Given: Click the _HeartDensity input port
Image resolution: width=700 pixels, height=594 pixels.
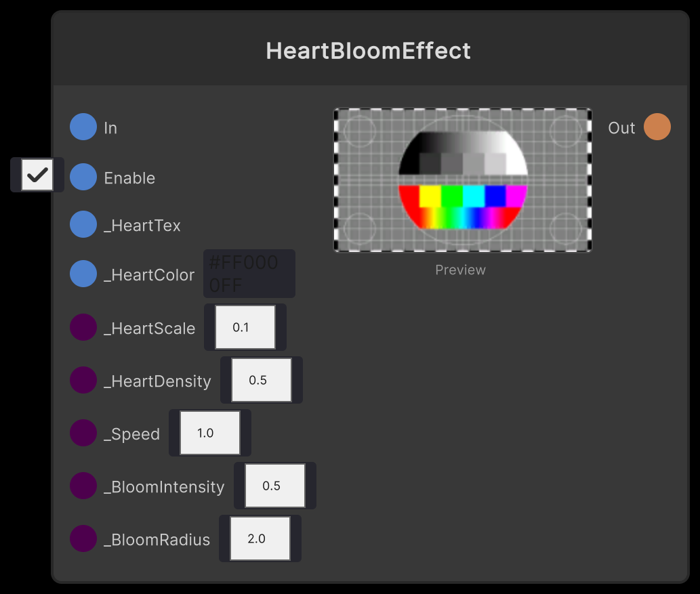Looking at the screenshot, I should point(83,380).
